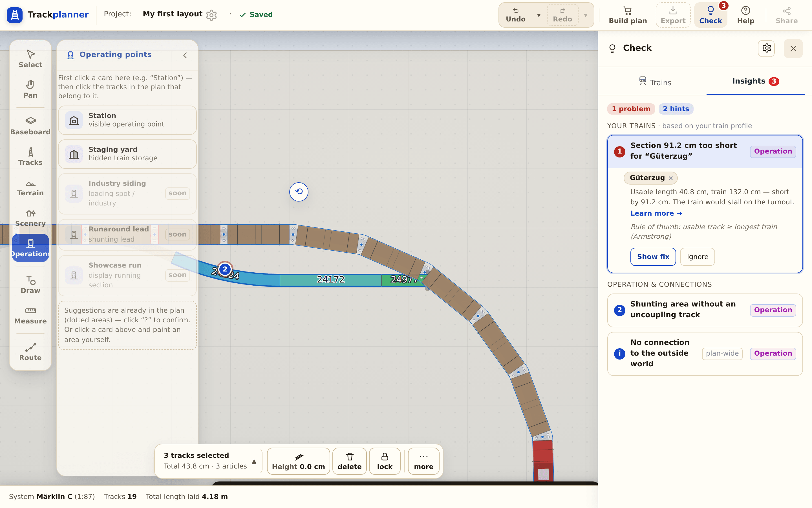Open the Undo history dropdown arrow
The height and width of the screenshot is (508, 812).
click(x=539, y=16)
